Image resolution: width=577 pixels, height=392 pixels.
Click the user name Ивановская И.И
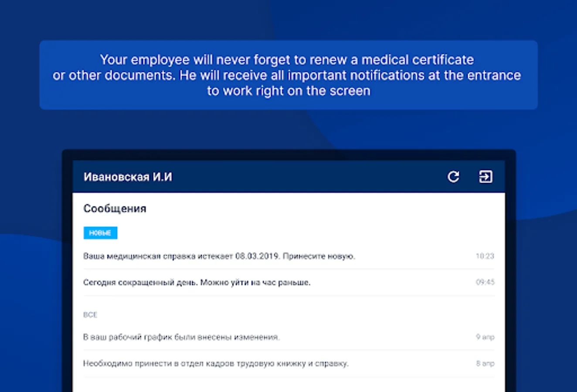coord(128,177)
